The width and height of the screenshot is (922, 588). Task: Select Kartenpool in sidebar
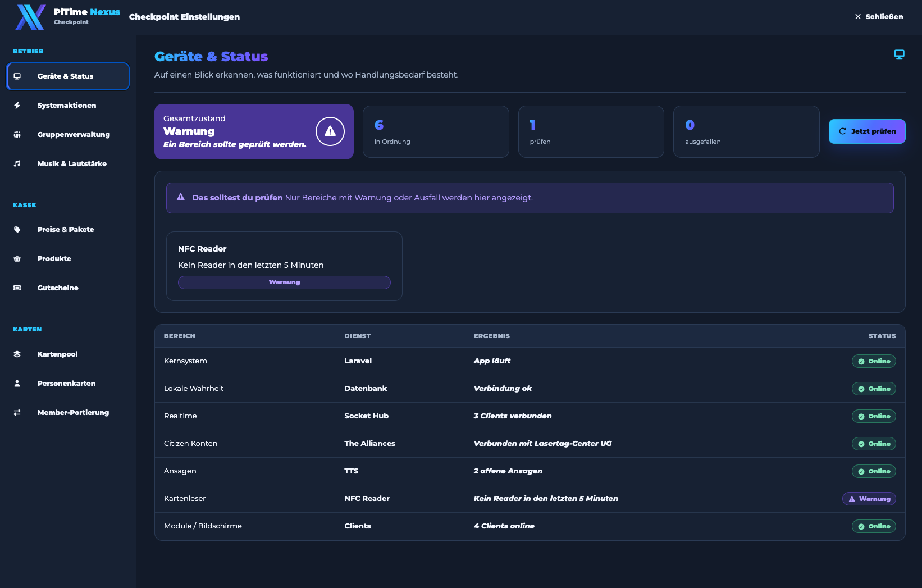tap(68, 354)
